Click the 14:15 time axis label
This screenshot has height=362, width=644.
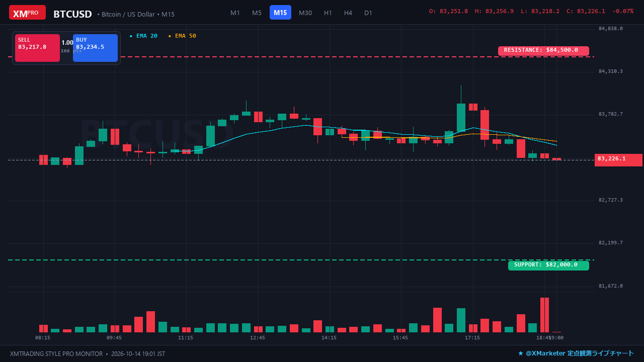[x=329, y=338]
